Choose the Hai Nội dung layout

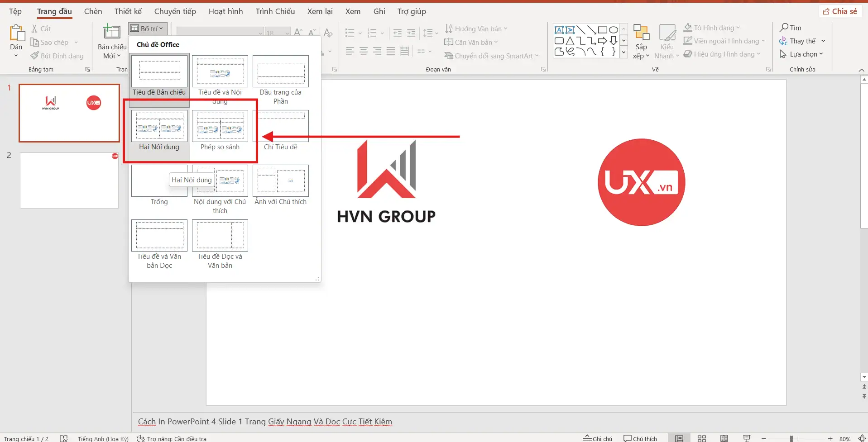(159, 126)
